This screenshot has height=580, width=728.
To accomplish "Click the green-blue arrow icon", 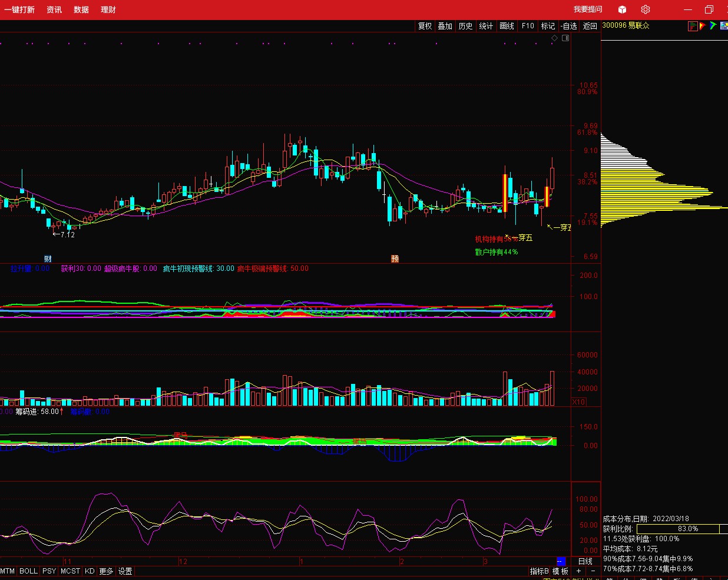I will click(x=713, y=26).
